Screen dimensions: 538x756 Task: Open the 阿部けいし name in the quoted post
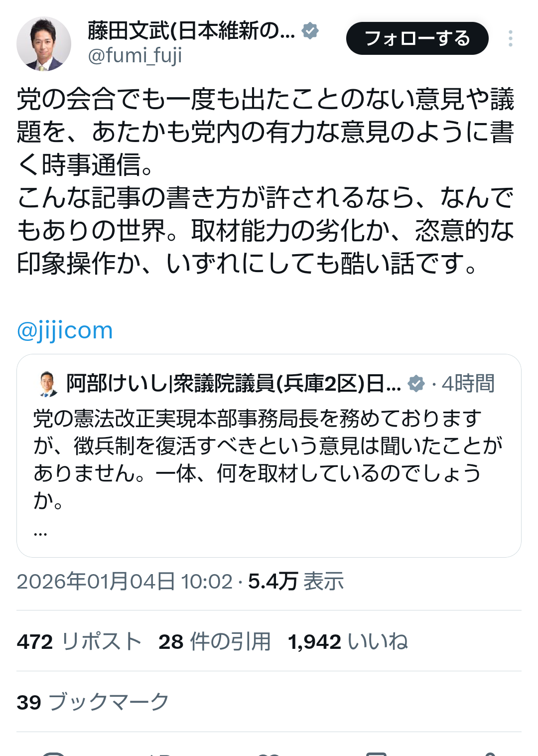pos(233,384)
